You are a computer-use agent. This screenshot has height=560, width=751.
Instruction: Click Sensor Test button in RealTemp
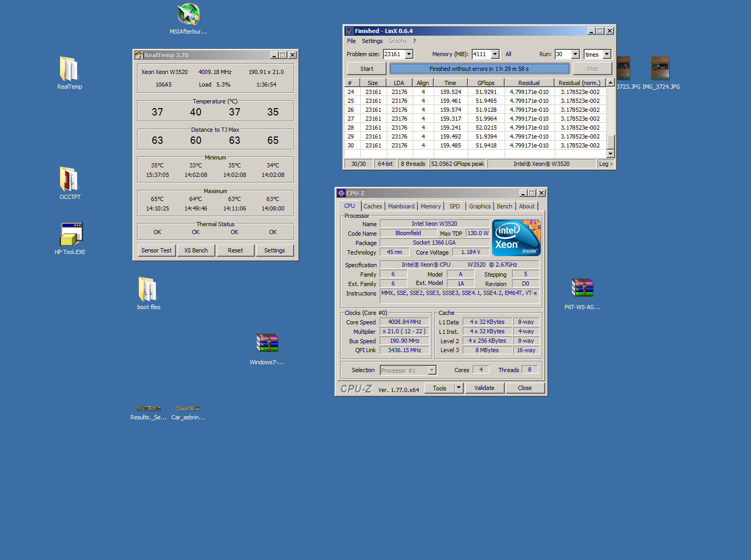157,250
